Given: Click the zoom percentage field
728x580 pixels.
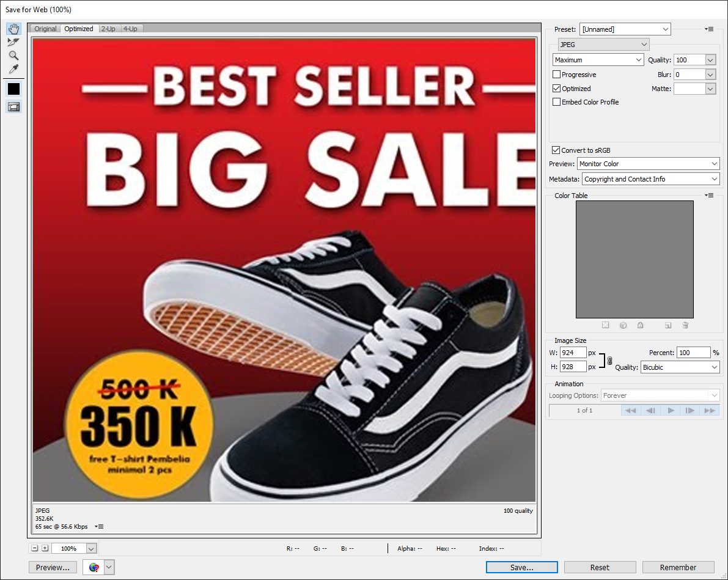Looking at the screenshot, I should point(68,548).
